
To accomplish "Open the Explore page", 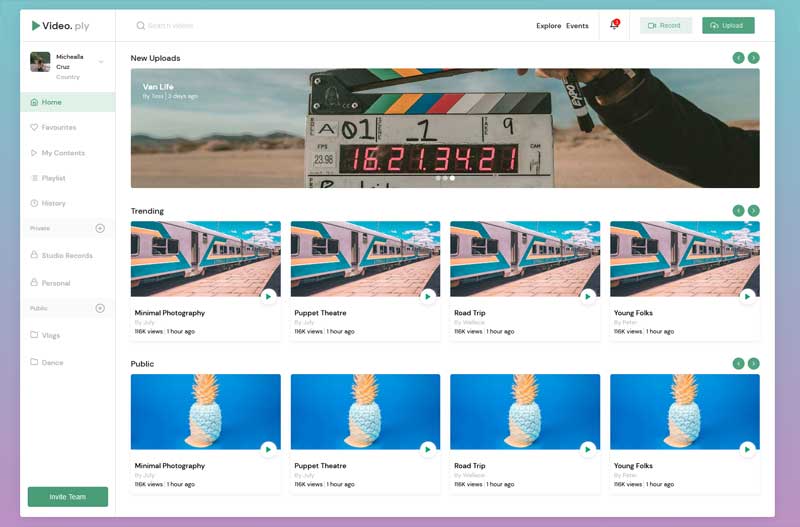I will [x=548, y=26].
